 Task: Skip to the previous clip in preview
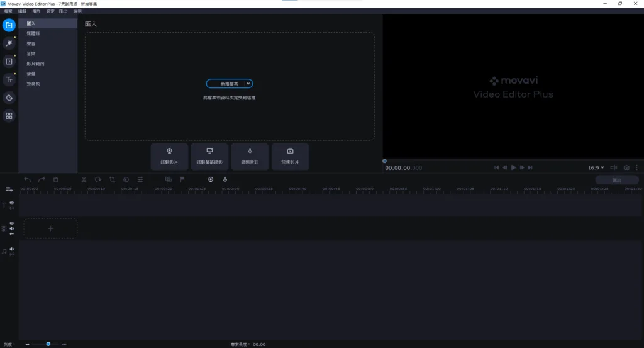coord(497,167)
